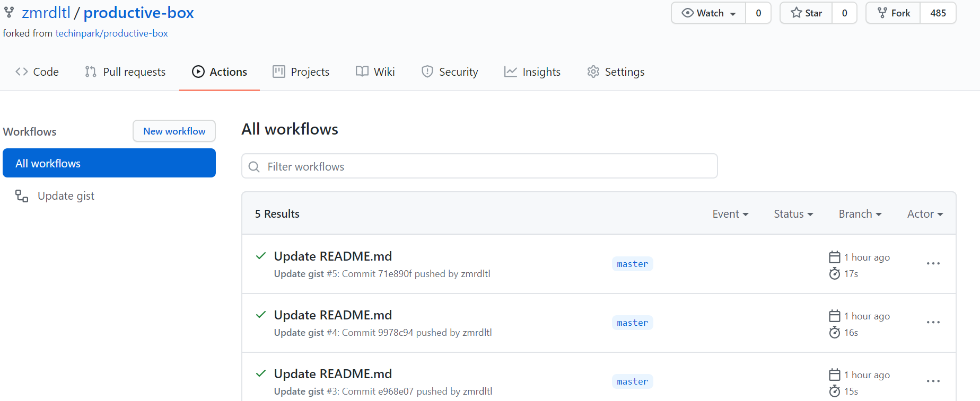Screen dimensions: 980x401
Task: Click the master branch label of run #4
Action: (x=632, y=323)
